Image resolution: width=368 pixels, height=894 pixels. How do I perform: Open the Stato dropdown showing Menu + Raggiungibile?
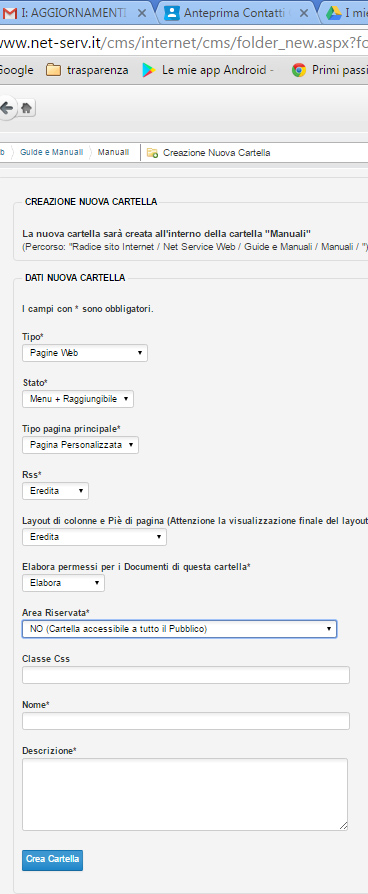tap(78, 399)
